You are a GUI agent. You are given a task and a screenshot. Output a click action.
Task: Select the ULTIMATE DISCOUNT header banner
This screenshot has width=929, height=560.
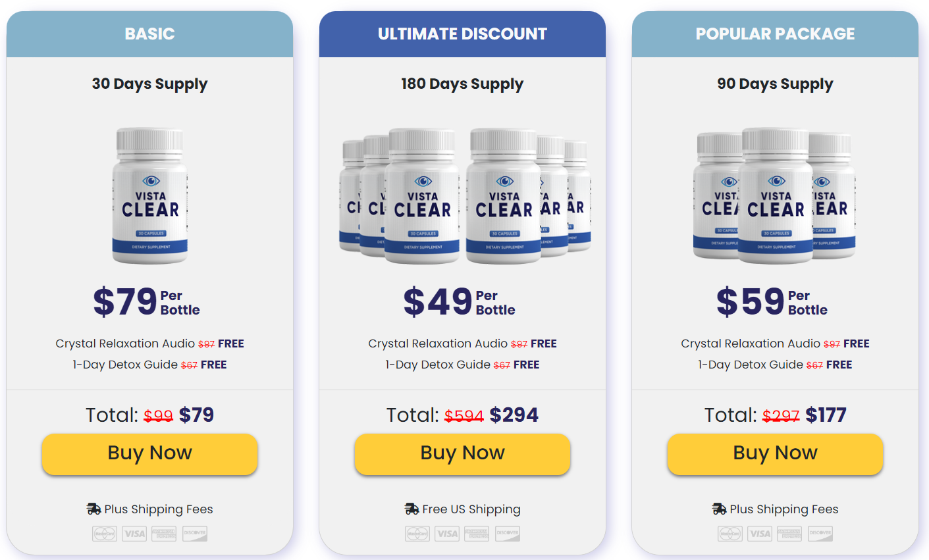coord(462,33)
